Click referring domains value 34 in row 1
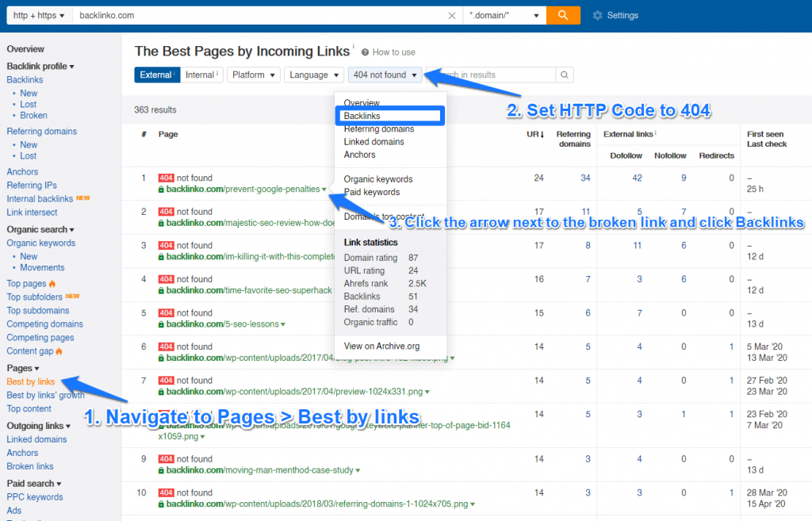This screenshot has width=812, height=521. pyautogui.click(x=585, y=178)
